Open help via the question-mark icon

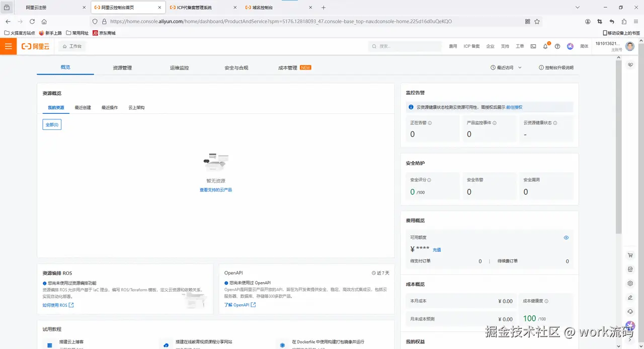[x=557, y=46]
